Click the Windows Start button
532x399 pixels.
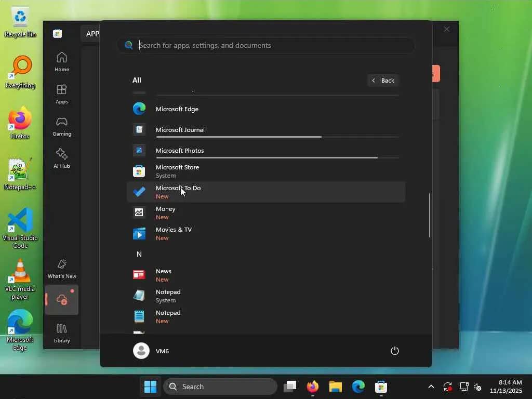point(150,387)
